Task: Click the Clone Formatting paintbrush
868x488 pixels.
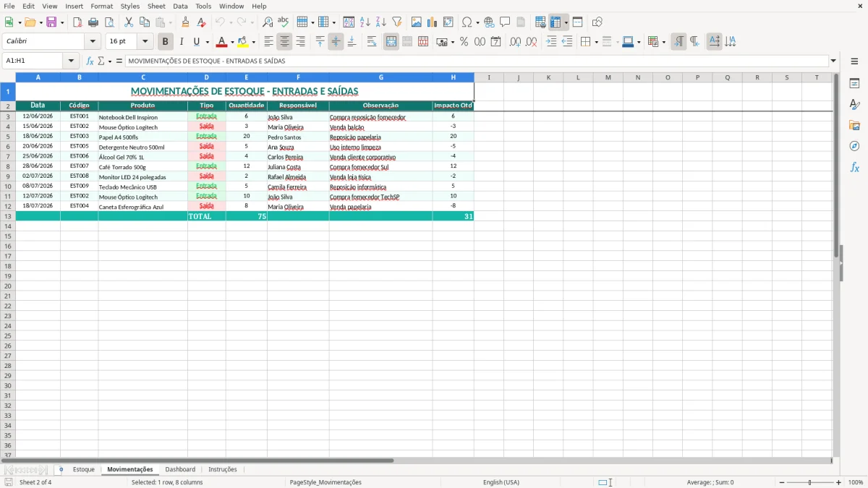Action: click(186, 22)
